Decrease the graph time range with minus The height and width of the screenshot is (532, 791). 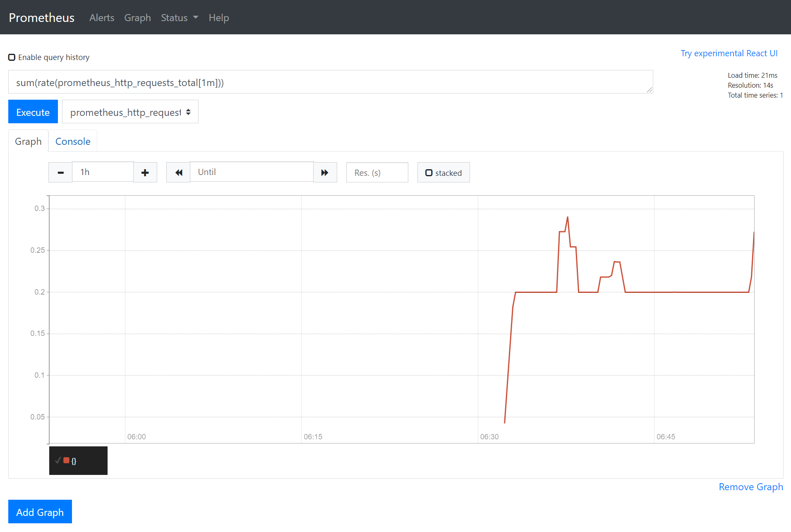pyautogui.click(x=60, y=173)
